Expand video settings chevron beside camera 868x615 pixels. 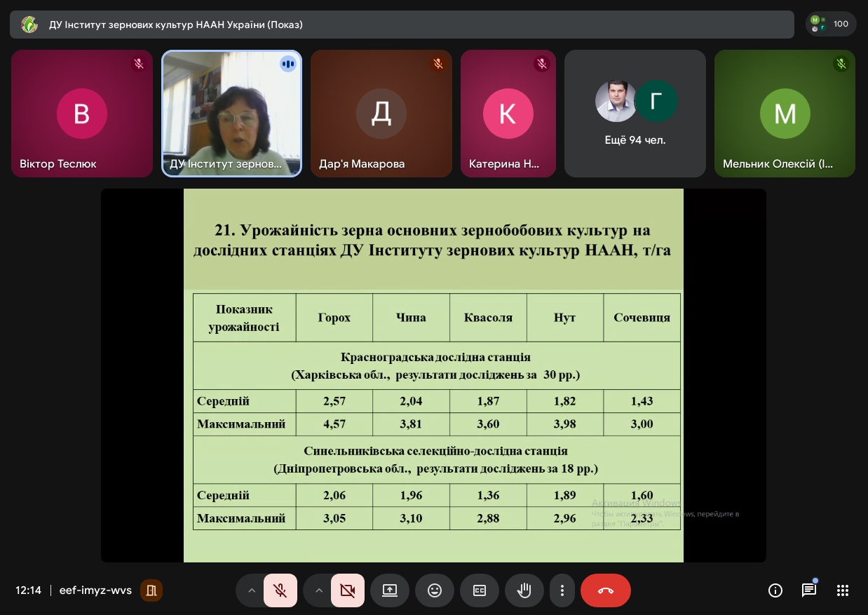tap(318, 590)
